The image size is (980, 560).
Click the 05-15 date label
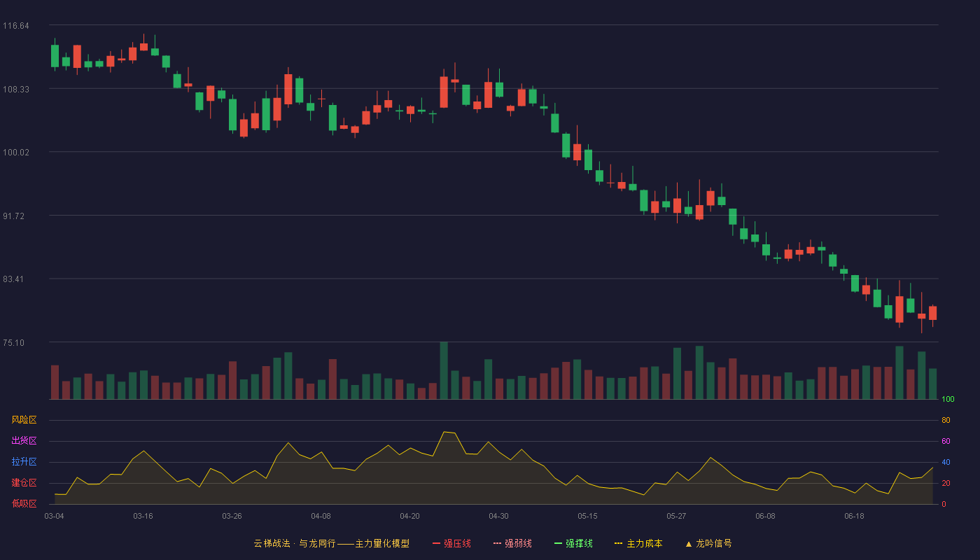point(587,516)
